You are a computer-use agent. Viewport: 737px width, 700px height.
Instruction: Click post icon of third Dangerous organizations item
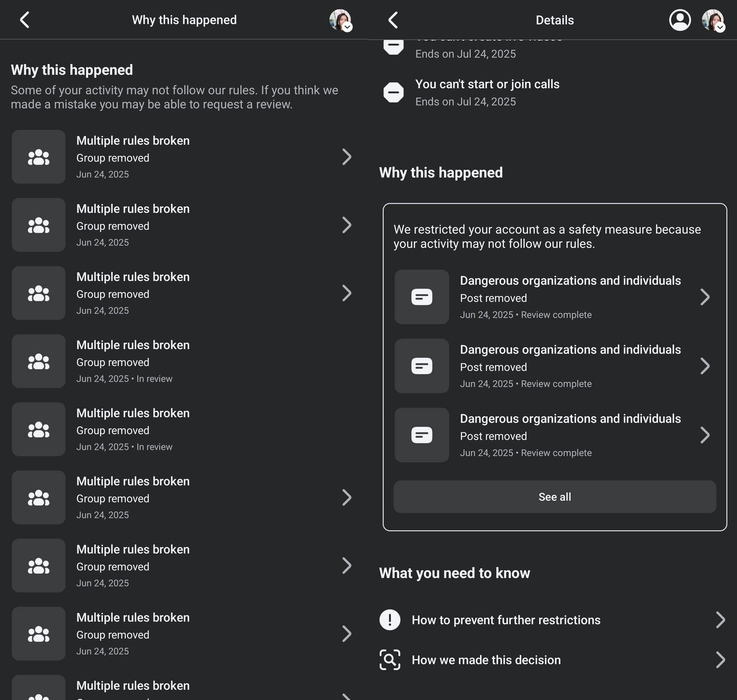422,435
